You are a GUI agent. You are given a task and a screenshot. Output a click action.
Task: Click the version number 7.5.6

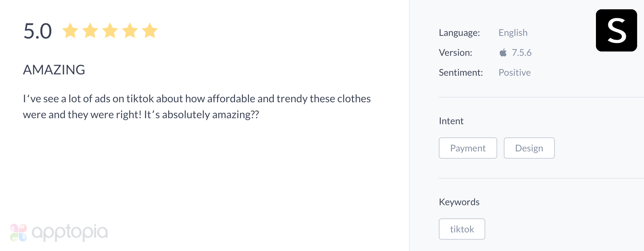[x=522, y=52]
